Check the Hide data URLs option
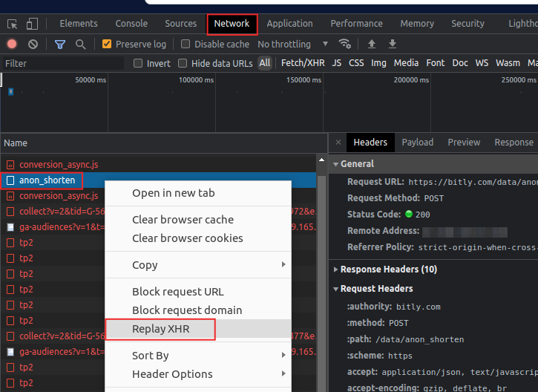This screenshot has width=538, height=392. (183, 64)
